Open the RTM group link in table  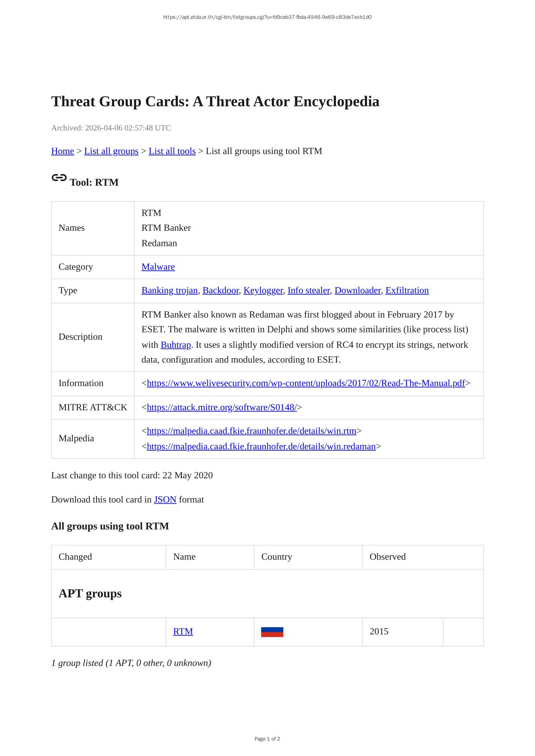click(183, 632)
